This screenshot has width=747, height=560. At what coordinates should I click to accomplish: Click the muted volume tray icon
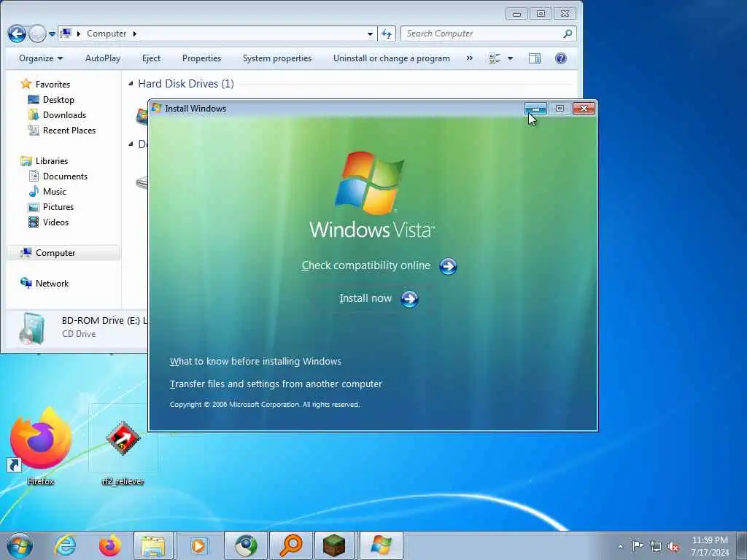pos(673,547)
